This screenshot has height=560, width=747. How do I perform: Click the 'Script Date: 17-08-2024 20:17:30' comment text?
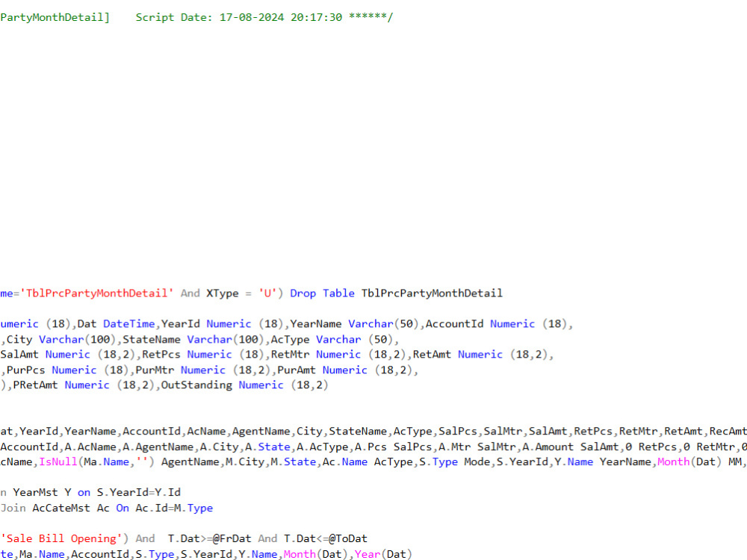239,18
